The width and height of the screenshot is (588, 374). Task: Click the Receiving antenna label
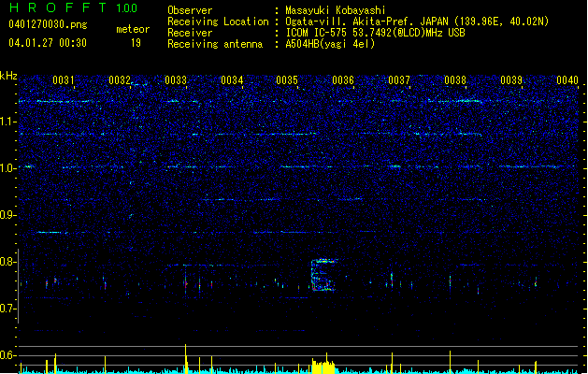coord(215,44)
